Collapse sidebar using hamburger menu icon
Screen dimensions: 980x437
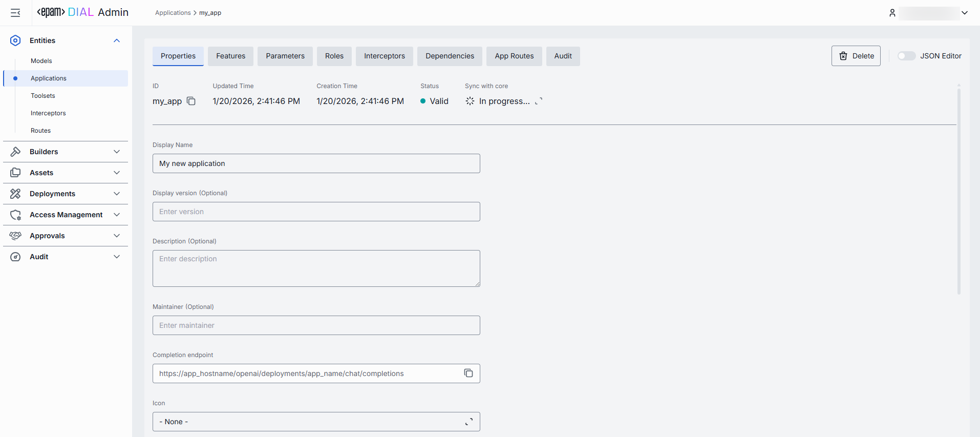coord(15,13)
